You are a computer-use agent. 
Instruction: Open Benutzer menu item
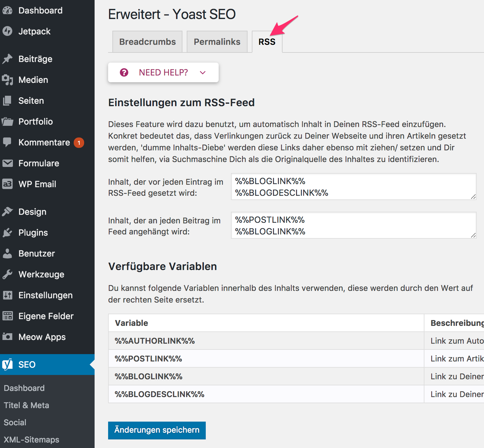tap(47, 253)
